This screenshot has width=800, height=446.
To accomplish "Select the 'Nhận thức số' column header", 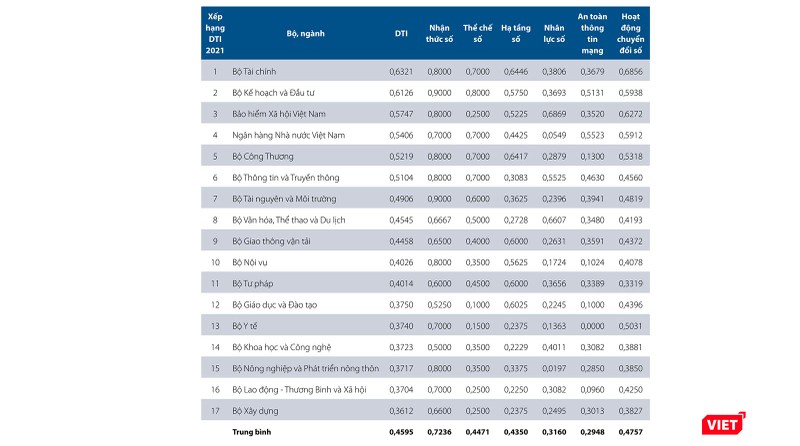I will point(439,33).
